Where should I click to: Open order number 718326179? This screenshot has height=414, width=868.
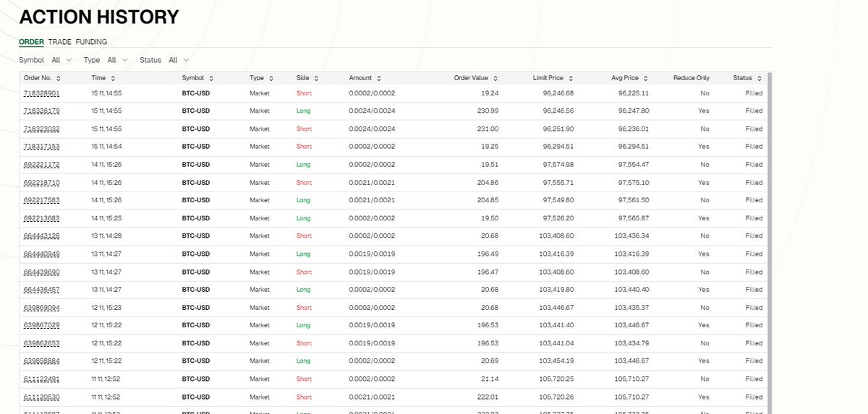[x=41, y=111]
